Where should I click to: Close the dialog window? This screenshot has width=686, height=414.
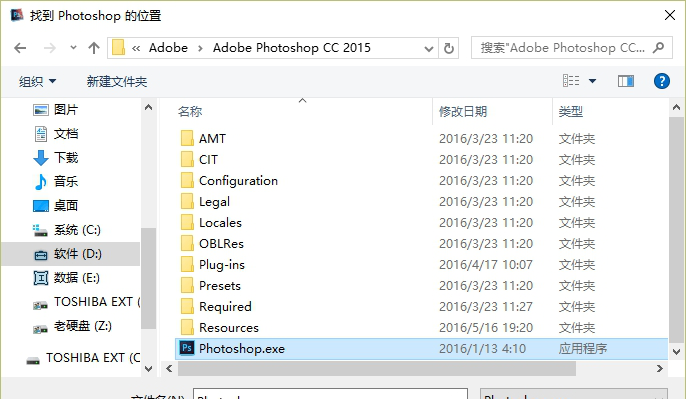tap(669, 15)
